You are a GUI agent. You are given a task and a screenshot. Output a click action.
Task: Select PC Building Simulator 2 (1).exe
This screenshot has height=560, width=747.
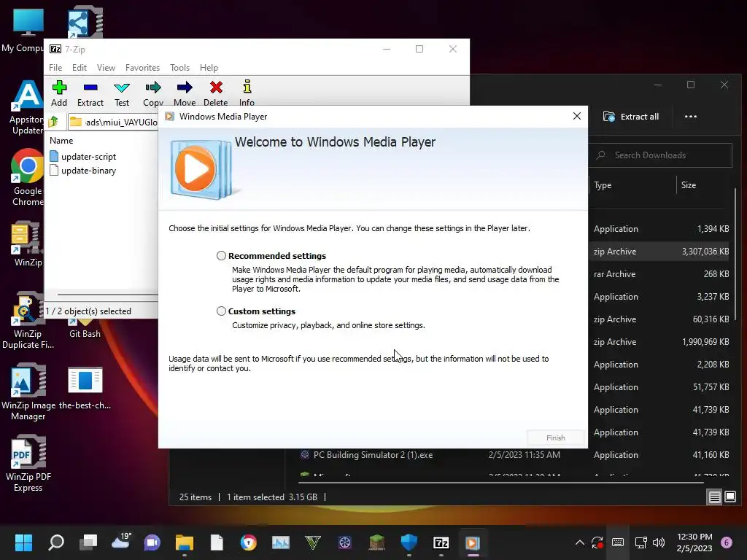(x=373, y=455)
